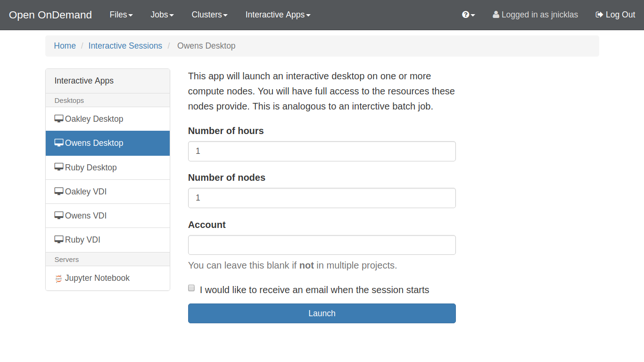Open Jupyter Notebook server app

click(107, 278)
